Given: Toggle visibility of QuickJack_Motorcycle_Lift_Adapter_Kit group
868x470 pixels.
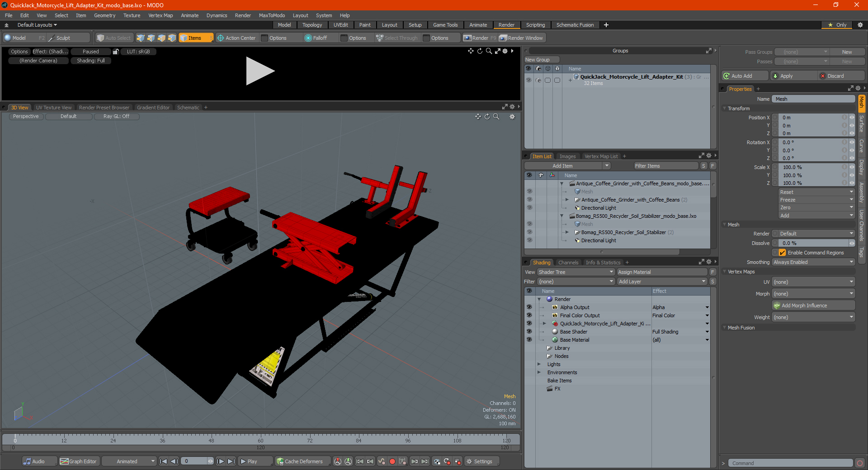Looking at the screenshot, I should point(528,80).
